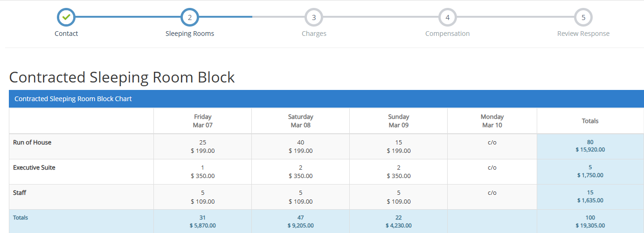Click the Charges step label
This screenshot has height=233, width=644.
point(314,34)
